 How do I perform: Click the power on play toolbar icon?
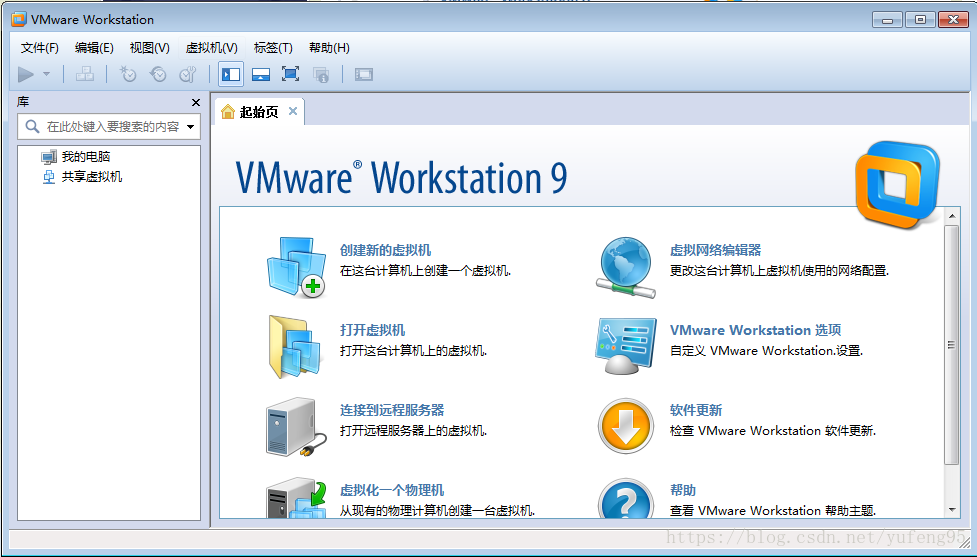pos(26,75)
